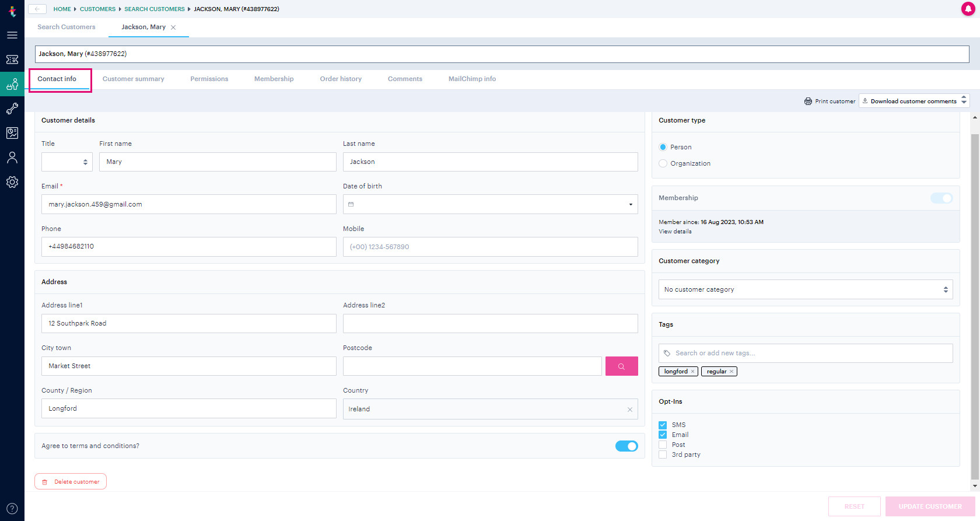Uncheck the Email opt-in

[x=663, y=435]
